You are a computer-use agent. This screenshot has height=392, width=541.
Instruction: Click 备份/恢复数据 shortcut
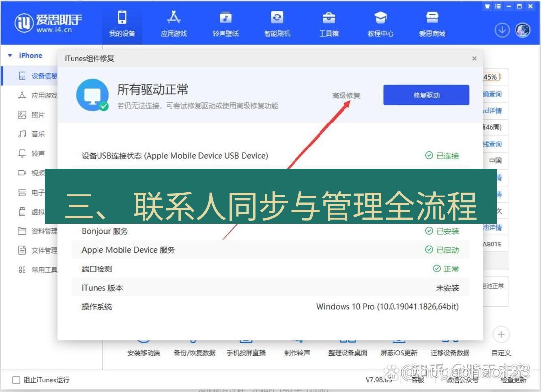(x=195, y=353)
